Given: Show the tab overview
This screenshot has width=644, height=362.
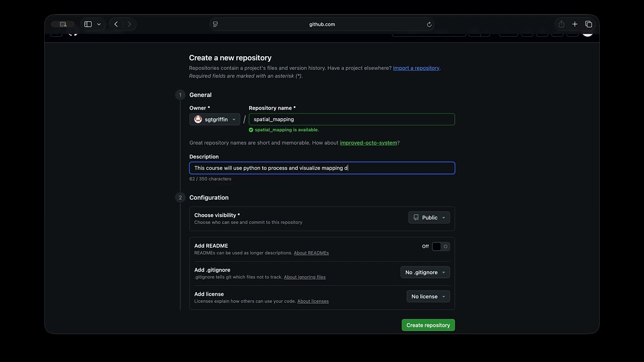Looking at the screenshot, I should click(x=589, y=24).
